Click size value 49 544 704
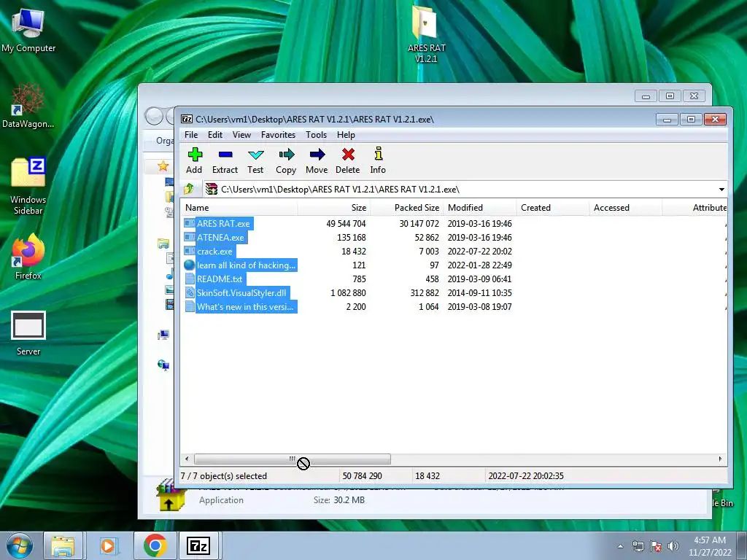This screenshot has width=747, height=560. [346, 223]
